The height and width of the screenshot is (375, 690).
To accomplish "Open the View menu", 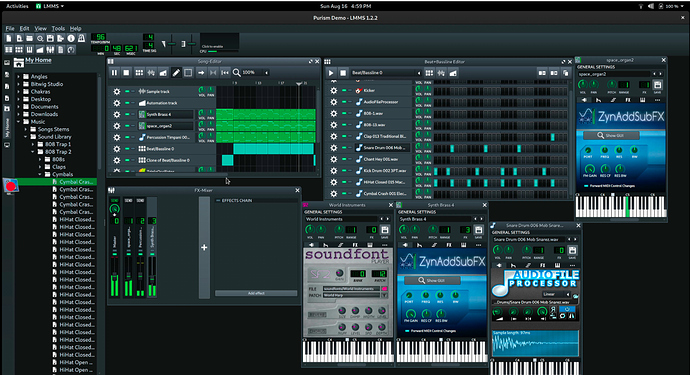I will pyautogui.click(x=40, y=28).
